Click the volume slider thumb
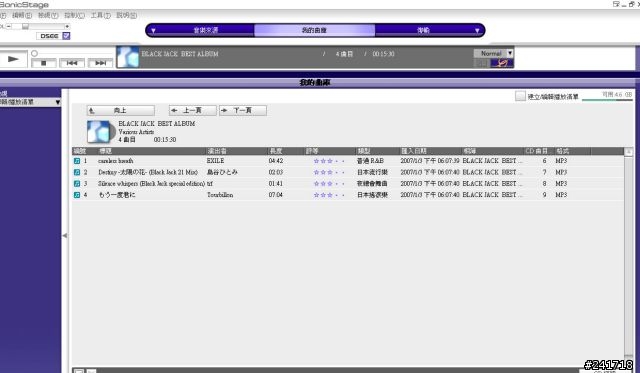 click(25, 26)
